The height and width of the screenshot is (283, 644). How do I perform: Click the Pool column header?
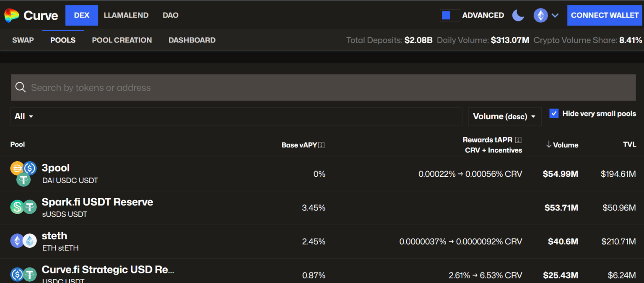coord(18,144)
